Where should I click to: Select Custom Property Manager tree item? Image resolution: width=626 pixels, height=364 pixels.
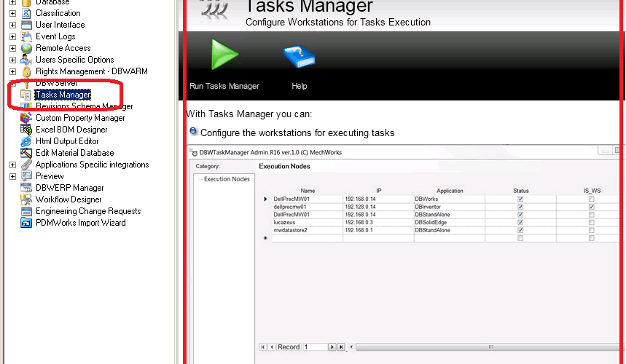tap(80, 118)
